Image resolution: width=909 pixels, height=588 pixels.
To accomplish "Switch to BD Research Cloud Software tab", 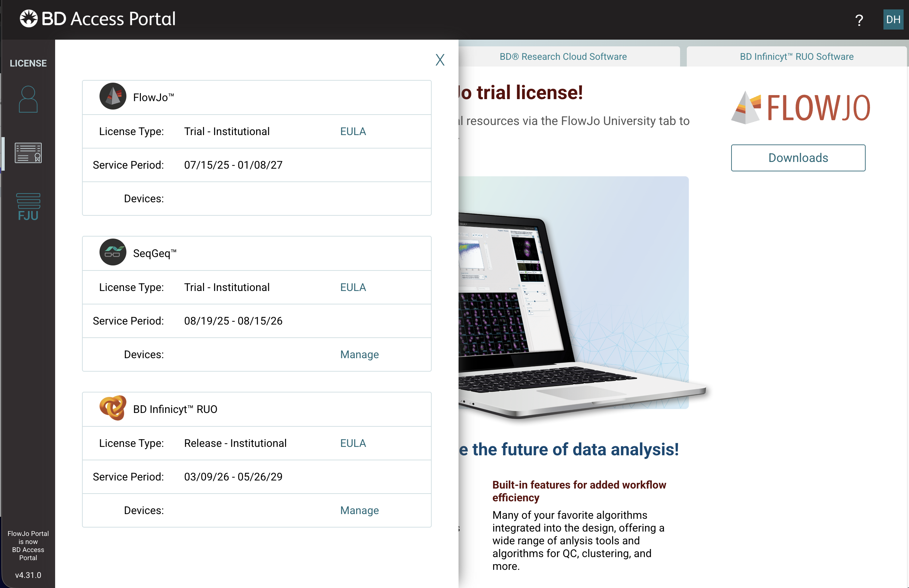I will tap(563, 56).
